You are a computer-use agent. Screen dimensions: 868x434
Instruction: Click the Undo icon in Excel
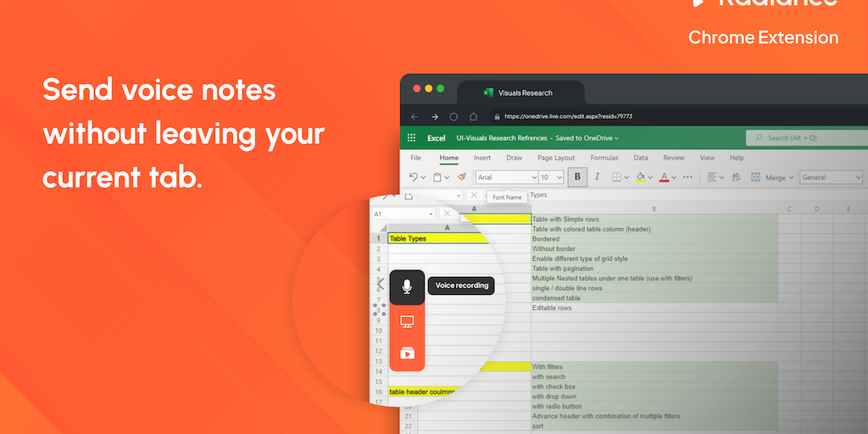(x=413, y=177)
